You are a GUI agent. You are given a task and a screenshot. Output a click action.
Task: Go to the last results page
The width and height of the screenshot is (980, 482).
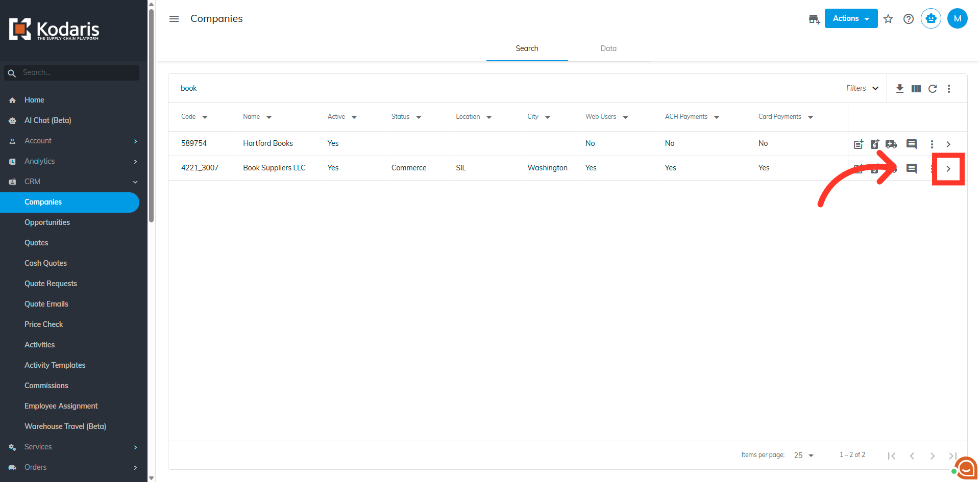pos(952,455)
